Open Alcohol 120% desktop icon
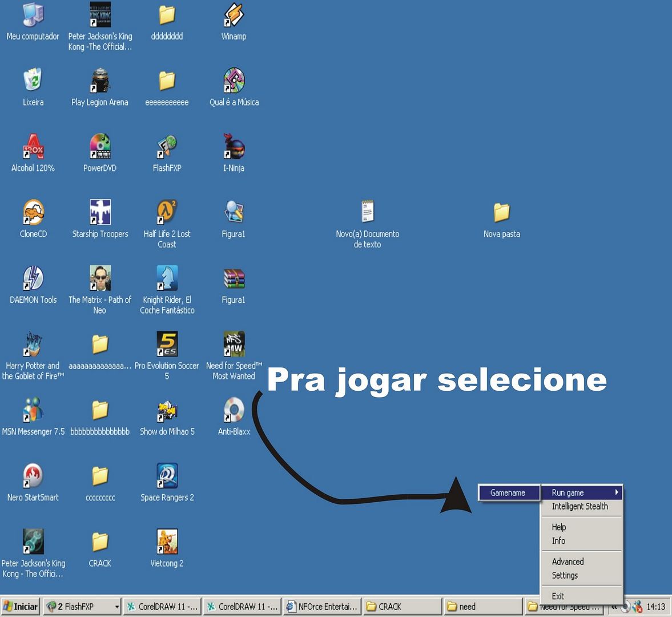 pos(33,147)
